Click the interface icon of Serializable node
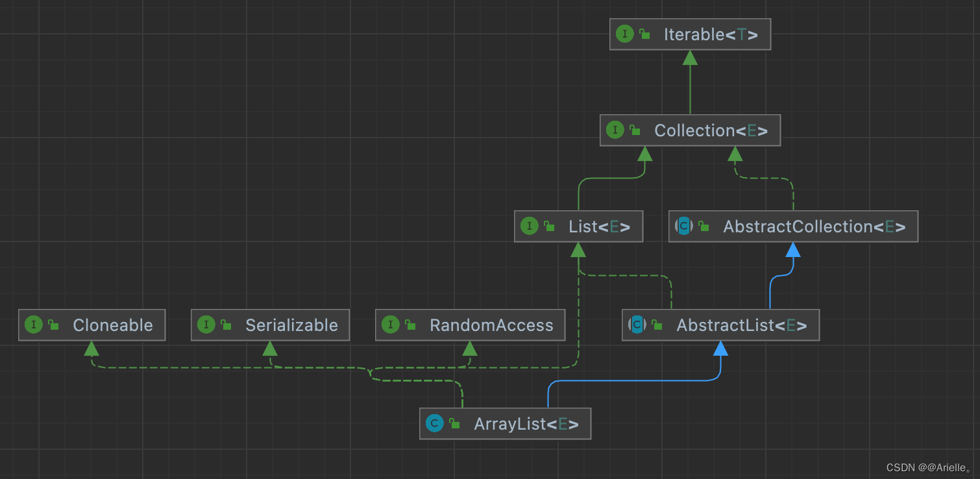The image size is (980, 479). [x=206, y=325]
